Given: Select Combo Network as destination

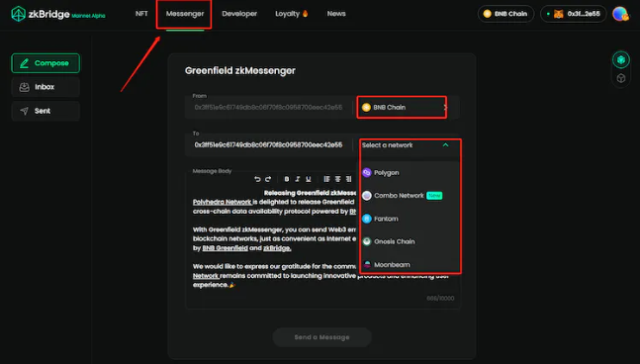Looking at the screenshot, I should pyautogui.click(x=410, y=196).
